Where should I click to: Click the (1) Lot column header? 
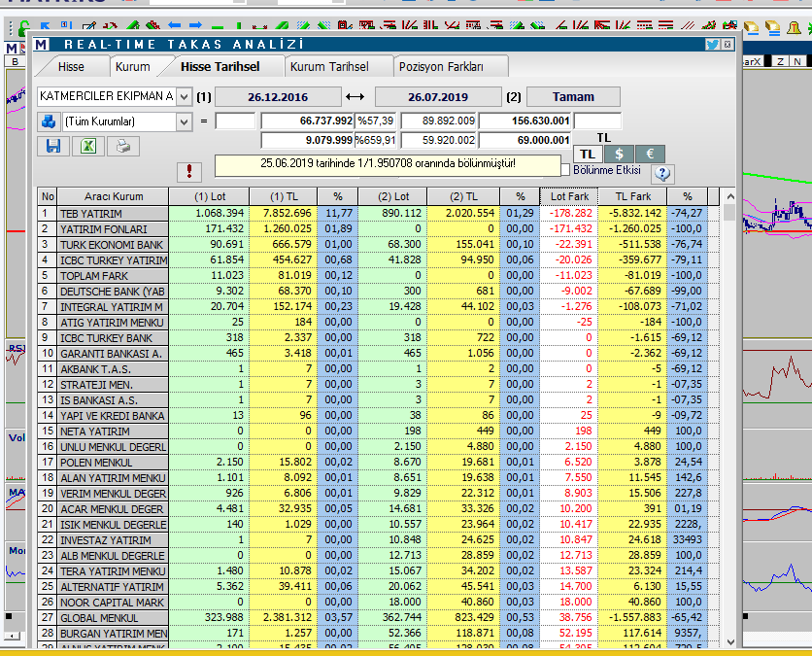(x=210, y=197)
